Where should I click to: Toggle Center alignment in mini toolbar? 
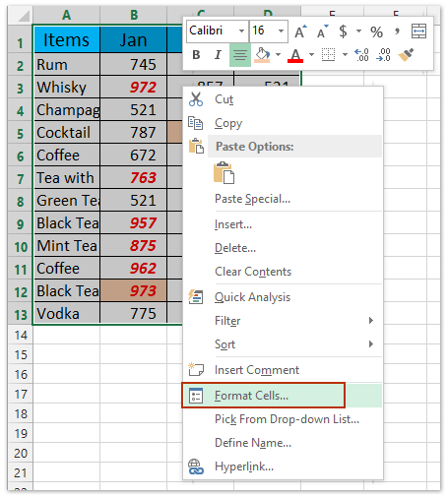tap(240, 55)
